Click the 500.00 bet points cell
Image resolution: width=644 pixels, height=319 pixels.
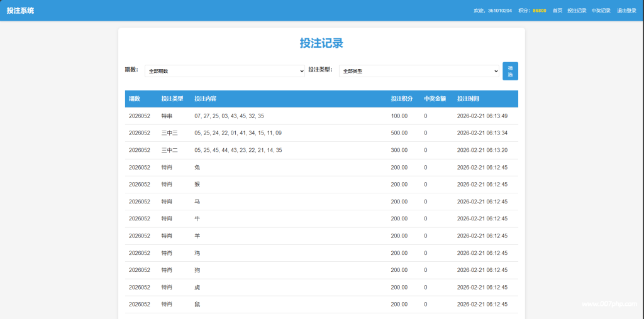click(x=399, y=133)
